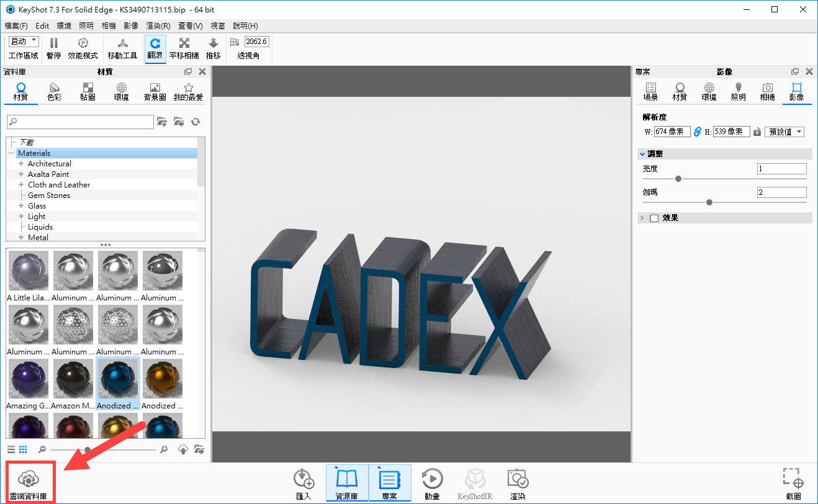Click the KeyShotXR icon
The height and width of the screenshot is (504, 818).
[475, 484]
